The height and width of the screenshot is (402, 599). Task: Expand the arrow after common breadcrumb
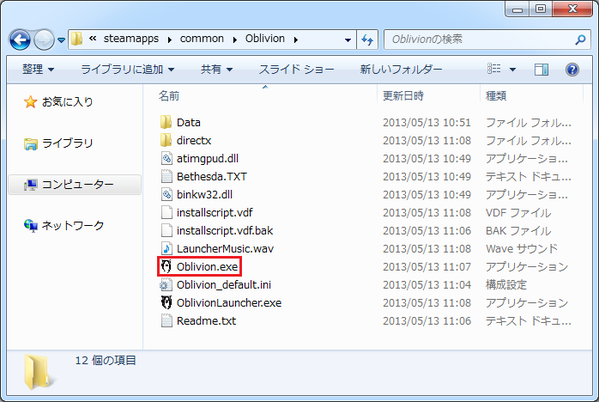pyautogui.click(x=235, y=39)
